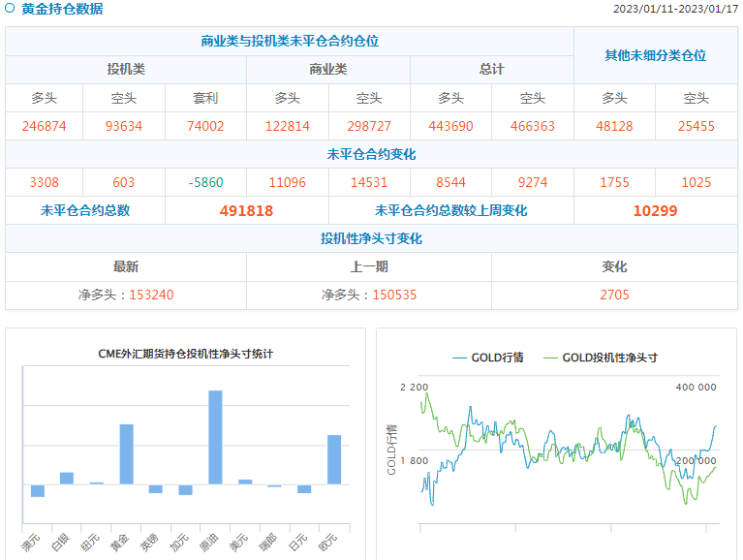Viewport: 743px width, 560px height.
Task: Click the CME外汇期货持仓投机性净头寸统计 chart title
Action: [186, 354]
